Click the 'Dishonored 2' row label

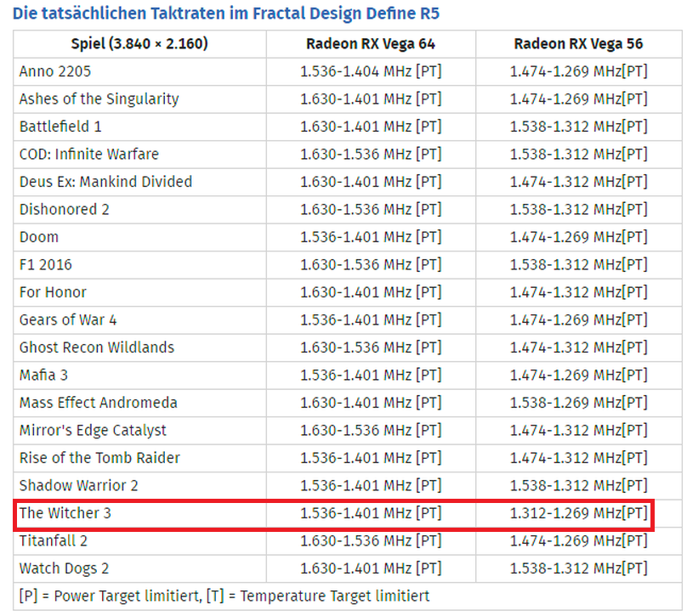tap(64, 209)
